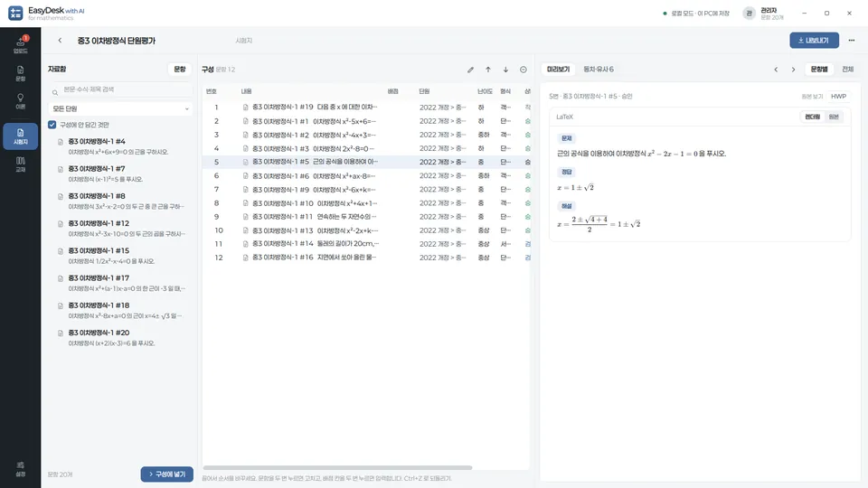Click the 관리자 profile avatar
This screenshot has height=488, width=868.
pos(749,14)
